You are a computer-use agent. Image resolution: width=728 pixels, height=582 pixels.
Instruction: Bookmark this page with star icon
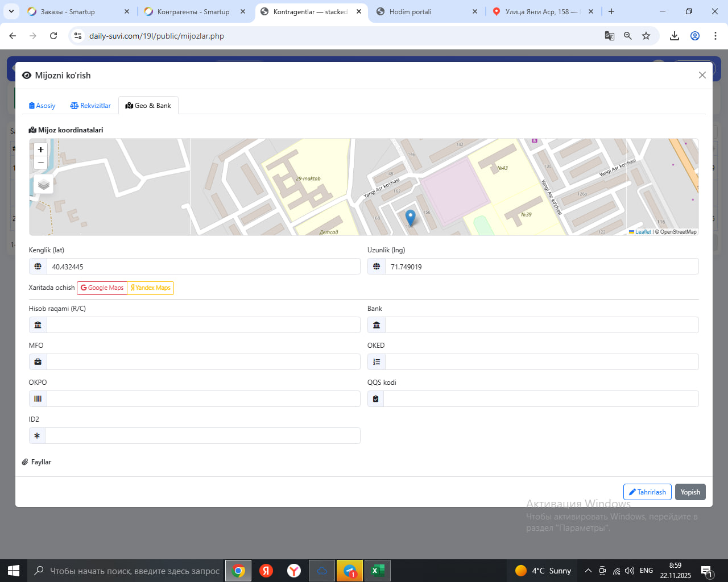click(646, 36)
